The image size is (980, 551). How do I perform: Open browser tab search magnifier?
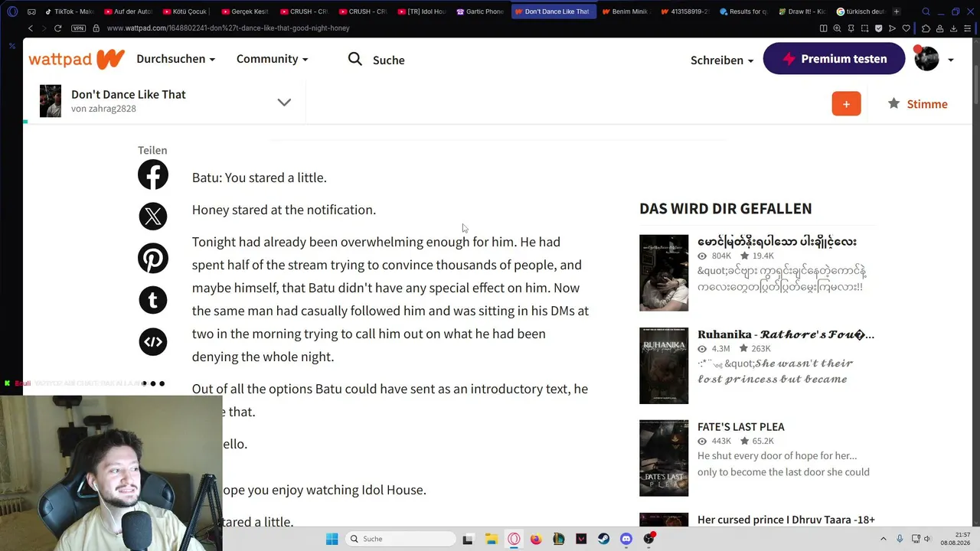(926, 11)
